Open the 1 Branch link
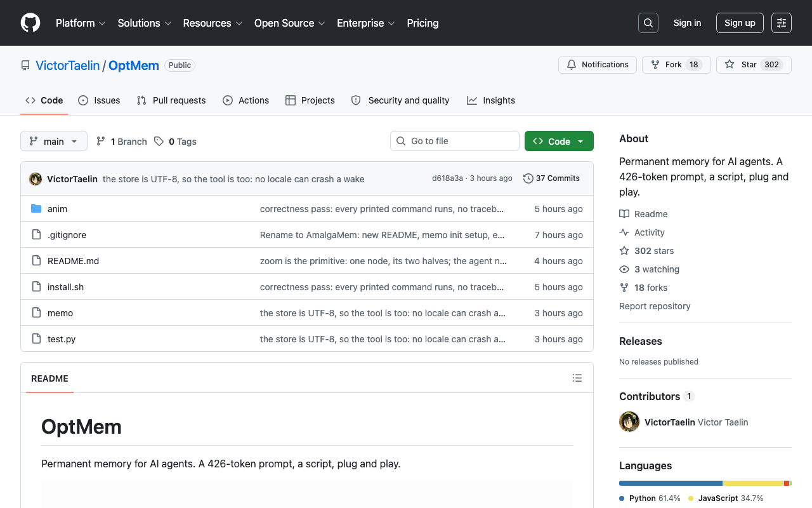 [121, 142]
